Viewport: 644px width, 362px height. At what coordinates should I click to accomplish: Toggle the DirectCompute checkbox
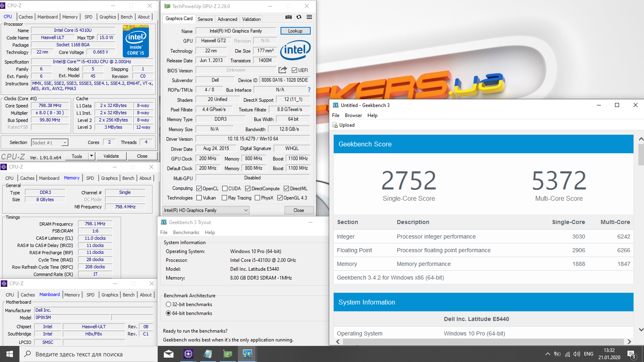(x=248, y=188)
